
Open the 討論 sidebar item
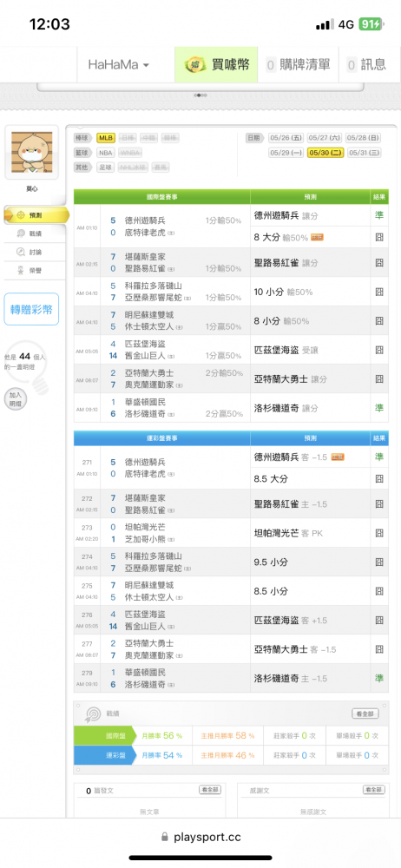(36, 253)
